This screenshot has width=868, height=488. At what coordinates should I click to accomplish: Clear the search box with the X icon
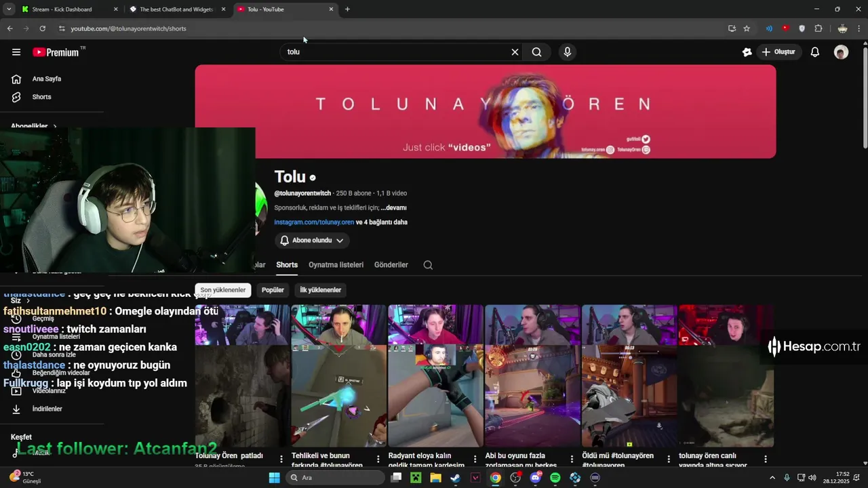click(515, 52)
